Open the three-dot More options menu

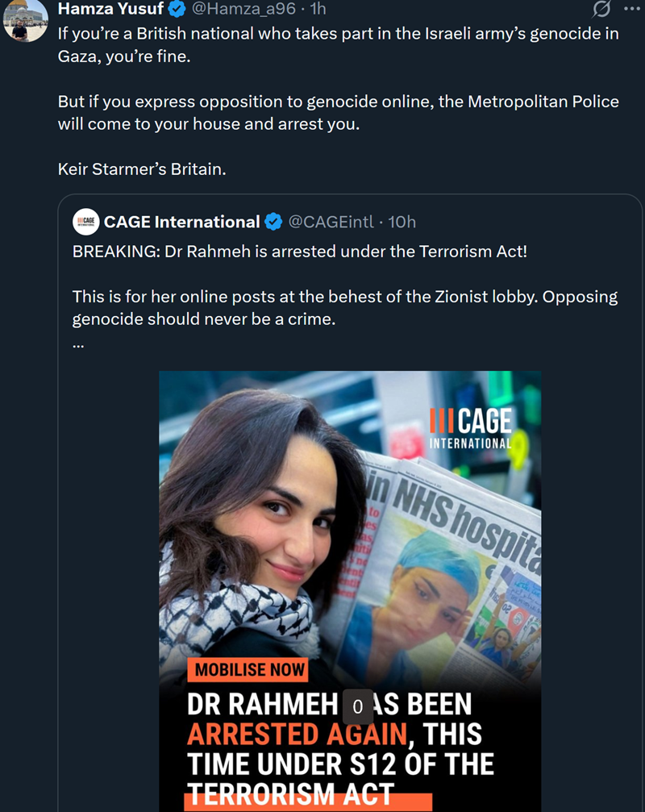click(x=630, y=10)
